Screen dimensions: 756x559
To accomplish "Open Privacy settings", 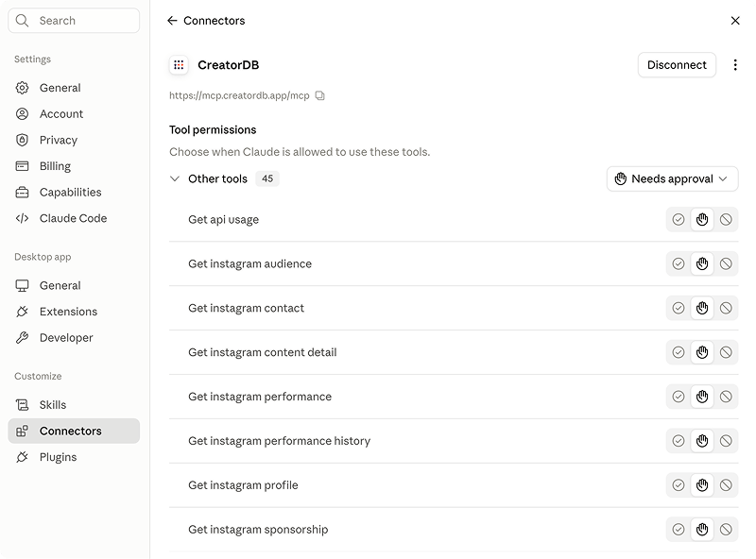I will (74, 140).
